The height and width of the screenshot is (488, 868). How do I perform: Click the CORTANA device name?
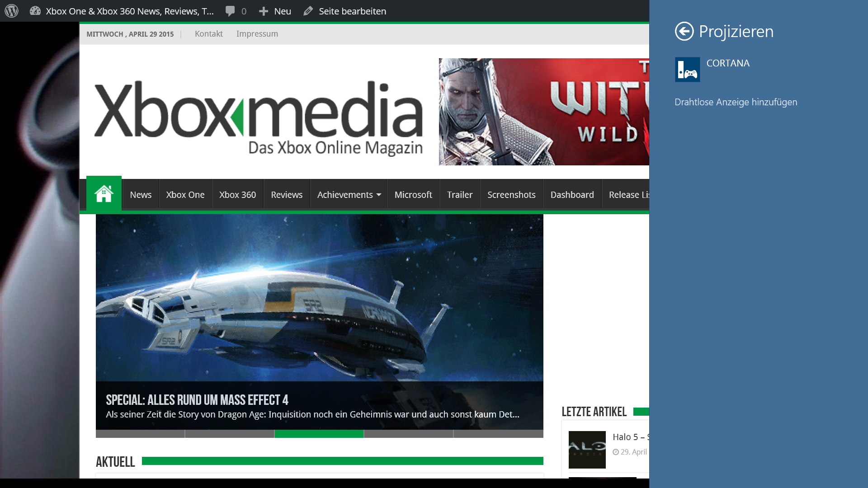tap(728, 63)
